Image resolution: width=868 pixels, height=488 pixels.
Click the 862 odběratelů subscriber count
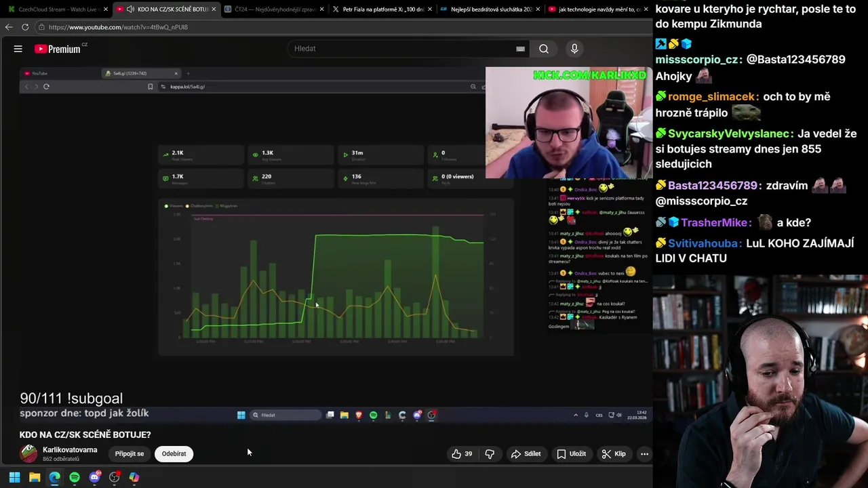coord(61,460)
